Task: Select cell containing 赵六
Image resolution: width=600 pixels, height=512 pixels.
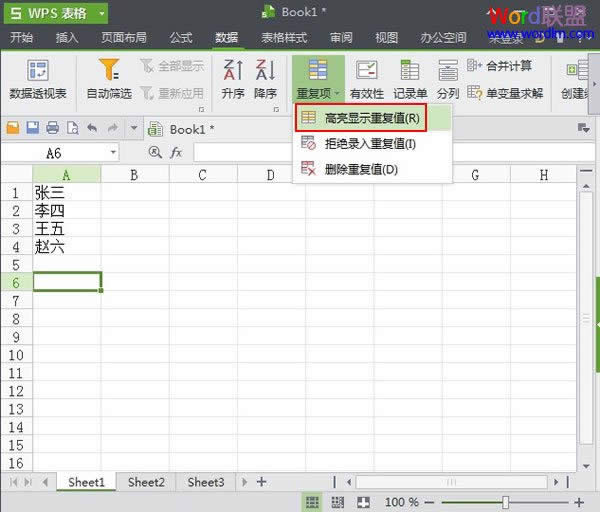Action: pyautogui.click(x=67, y=246)
